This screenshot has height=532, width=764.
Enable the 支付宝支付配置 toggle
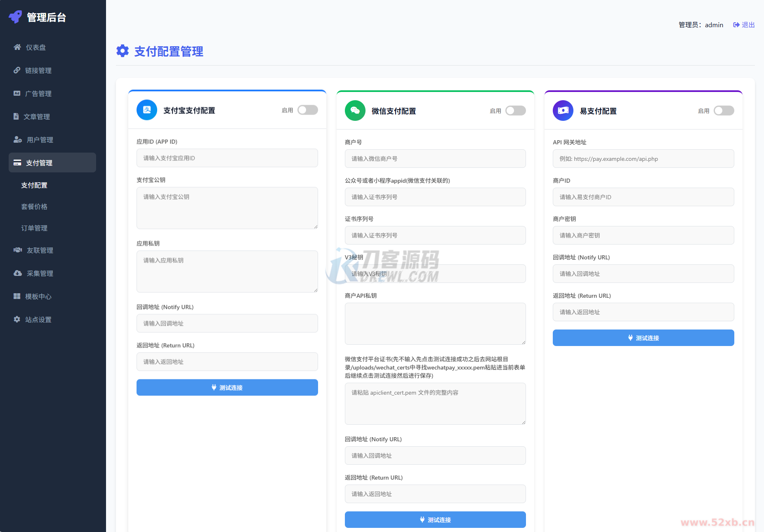point(308,110)
